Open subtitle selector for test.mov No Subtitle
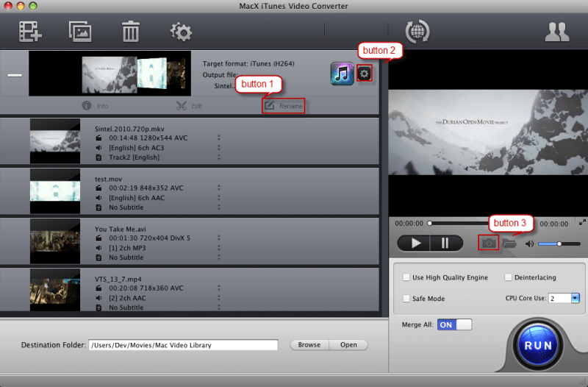Viewport: 588px width, 387px height. (218, 207)
